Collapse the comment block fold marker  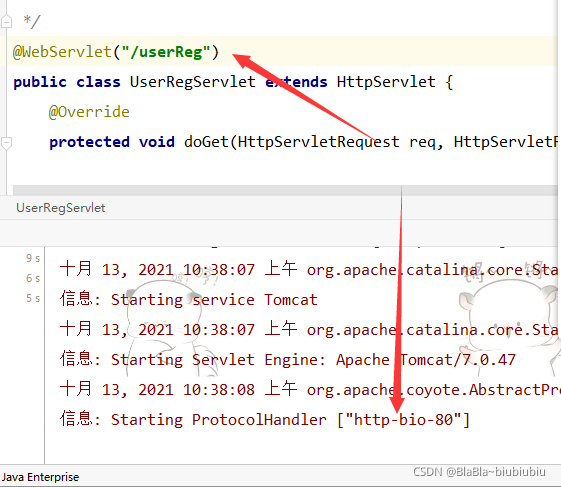click(6, 22)
